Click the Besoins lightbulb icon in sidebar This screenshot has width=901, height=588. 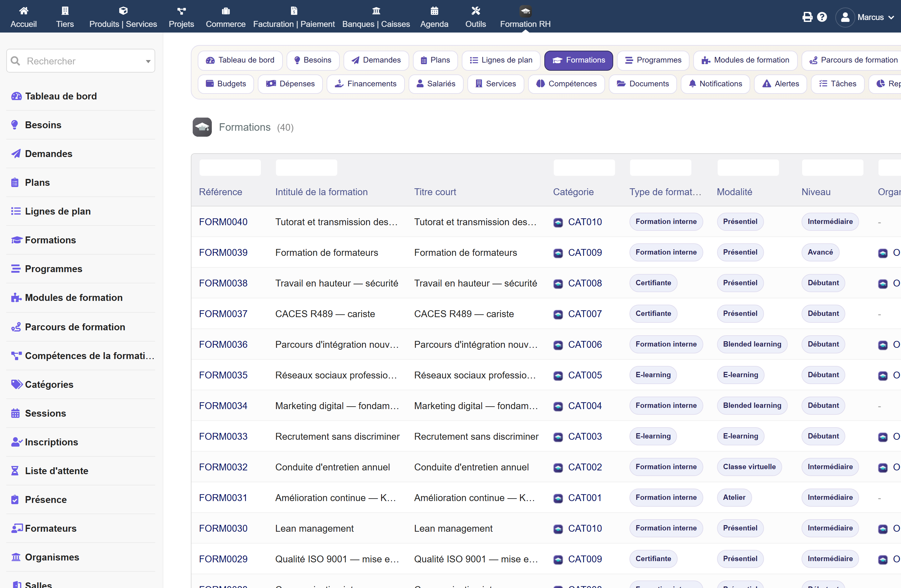point(15,125)
